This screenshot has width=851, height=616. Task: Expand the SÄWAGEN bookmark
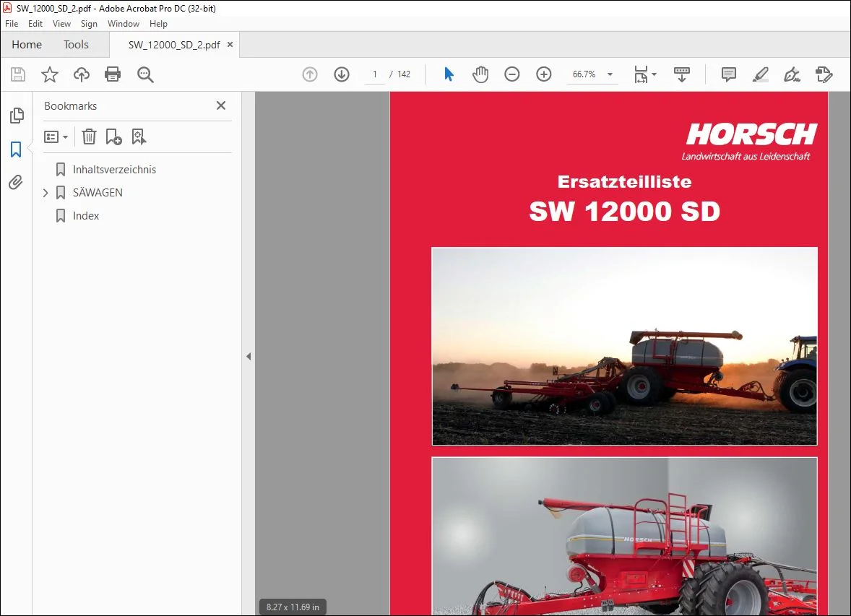click(46, 193)
